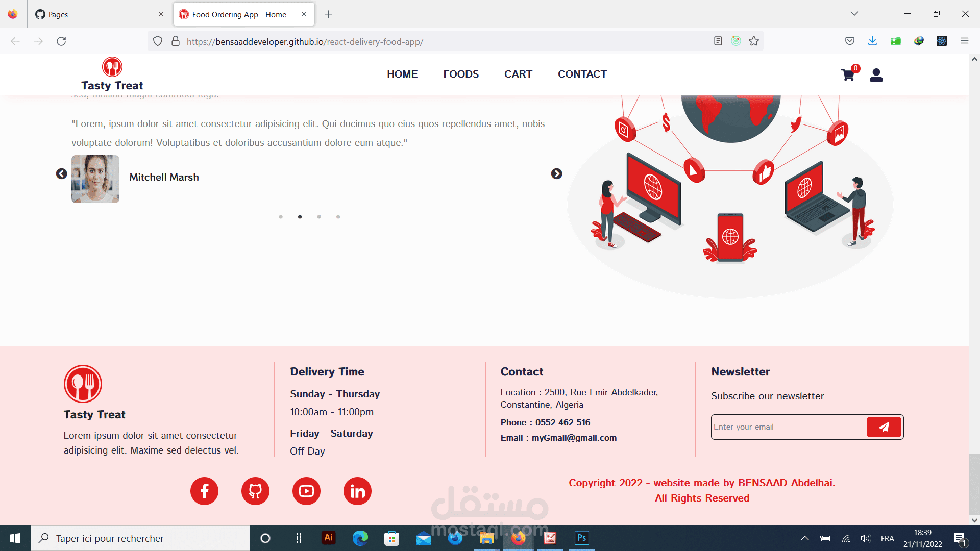The image size is (980, 551).
Task: Open the Facebook social link
Action: [204, 491]
